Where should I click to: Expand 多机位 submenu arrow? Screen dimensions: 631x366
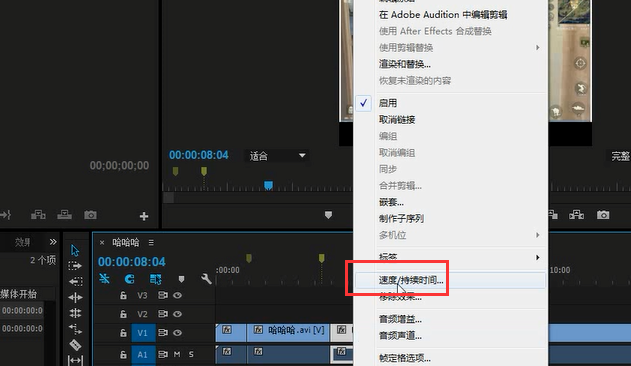pos(538,235)
